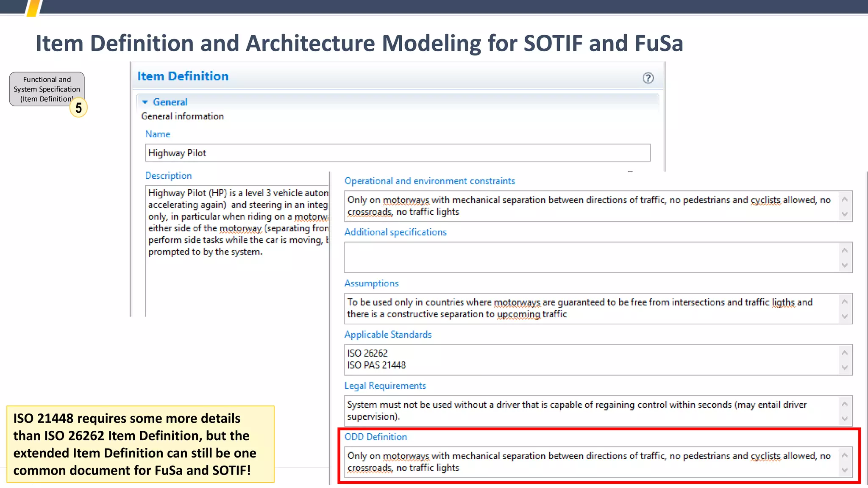Collapse the General section triangle

[145, 102]
